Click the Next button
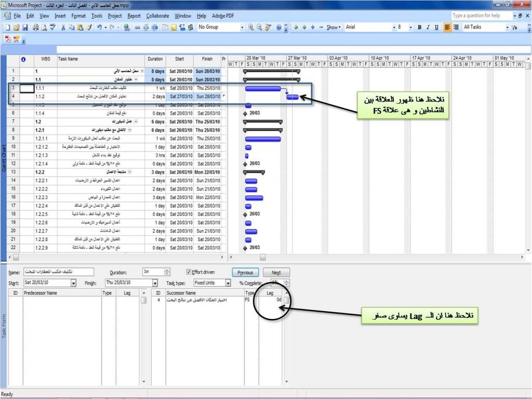Viewport: 532px width, 399px height. click(276, 272)
